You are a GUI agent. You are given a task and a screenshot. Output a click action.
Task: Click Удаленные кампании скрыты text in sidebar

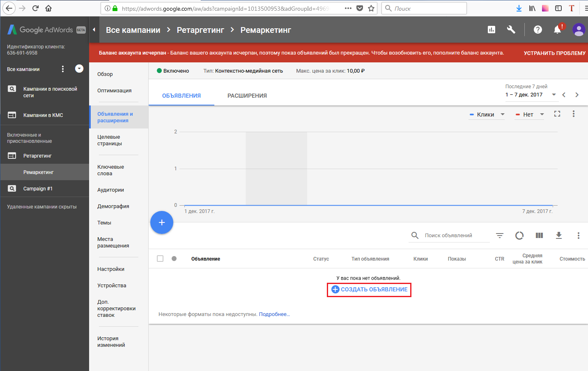click(42, 207)
